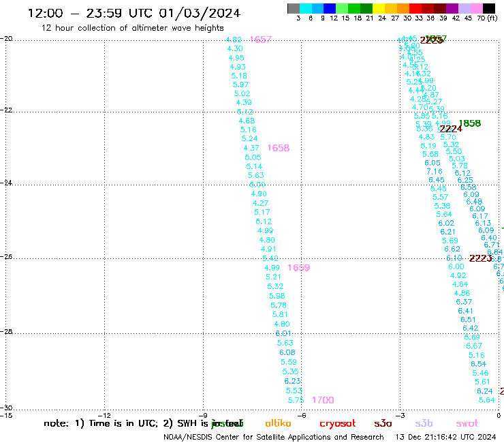Click the wave height value 6.08
Screen dimensions: 504x443
click(x=287, y=352)
